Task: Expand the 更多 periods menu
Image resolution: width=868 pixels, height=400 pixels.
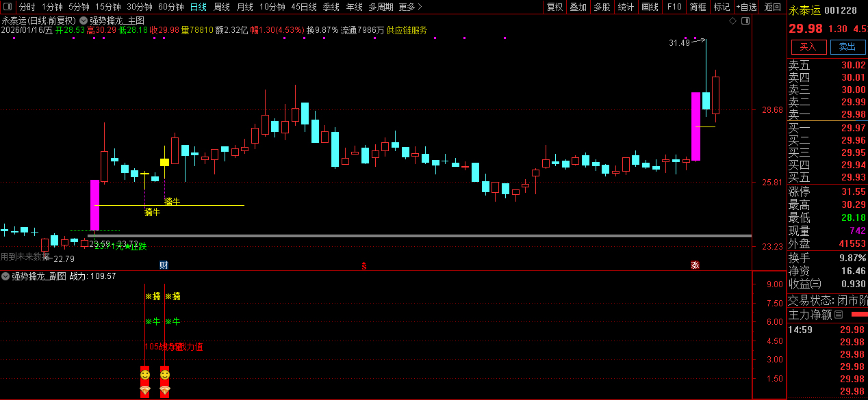Action: tap(409, 7)
